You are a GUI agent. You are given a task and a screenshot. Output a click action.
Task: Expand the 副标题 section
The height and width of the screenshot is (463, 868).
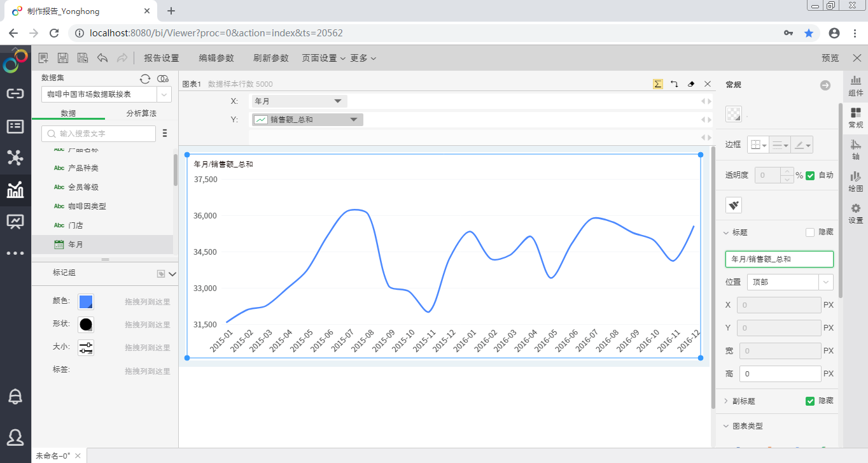pos(726,401)
